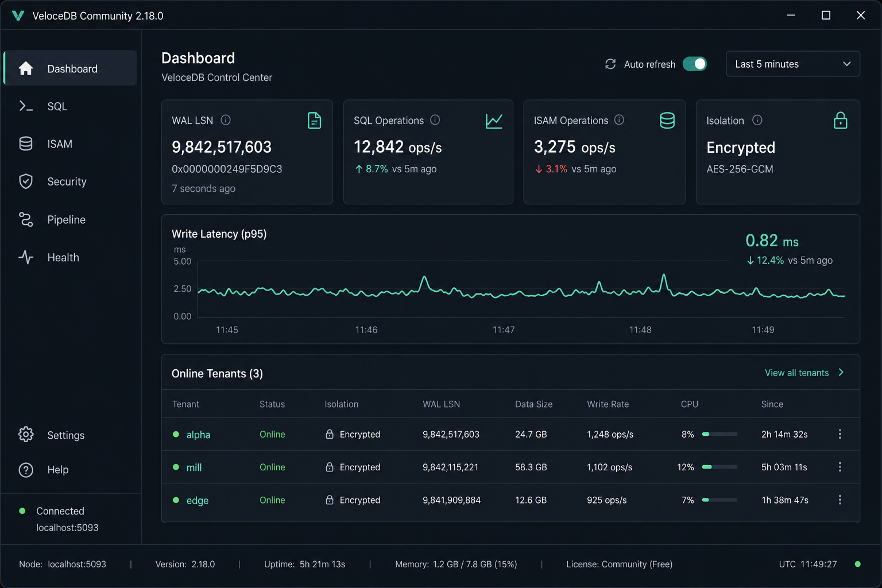Click edge's write rate 925 ops/s

[606, 500]
